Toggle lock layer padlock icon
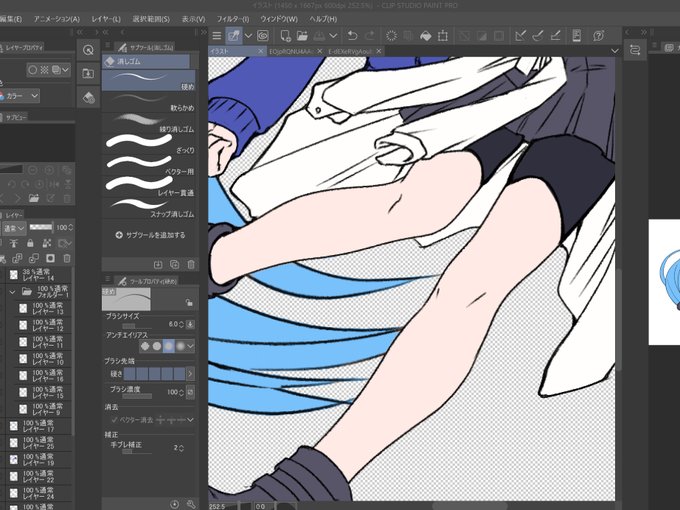 click(x=30, y=243)
